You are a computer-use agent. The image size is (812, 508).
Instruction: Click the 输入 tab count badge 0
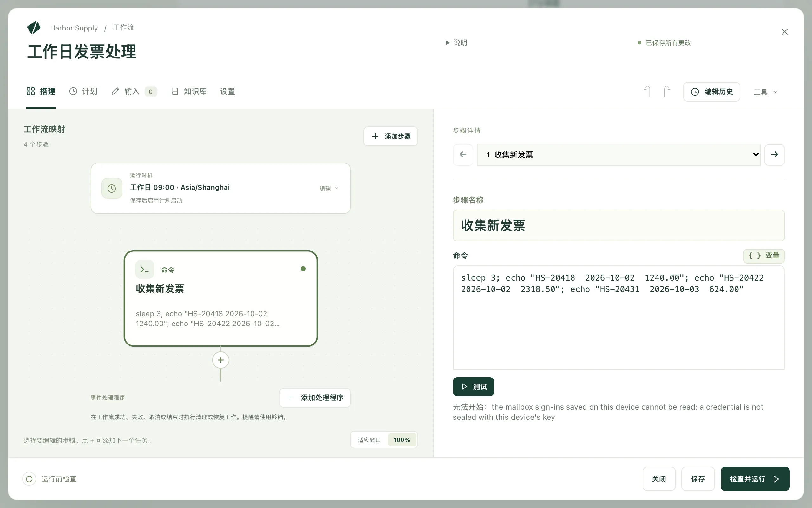click(x=151, y=91)
